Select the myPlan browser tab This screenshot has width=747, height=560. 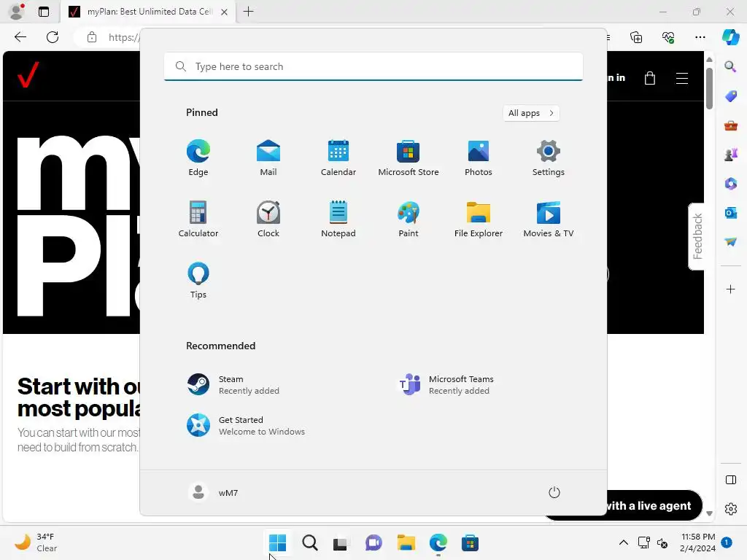pyautogui.click(x=149, y=12)
